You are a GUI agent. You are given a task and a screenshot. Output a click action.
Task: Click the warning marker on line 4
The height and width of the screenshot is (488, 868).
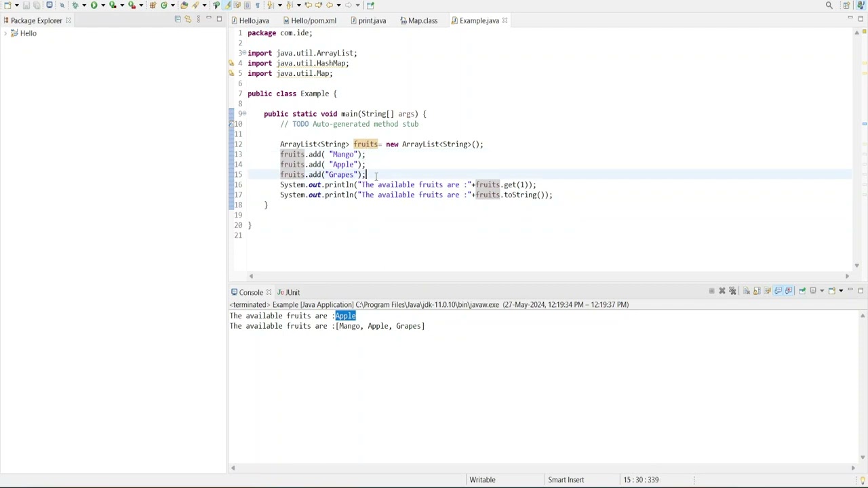(231, 63)
